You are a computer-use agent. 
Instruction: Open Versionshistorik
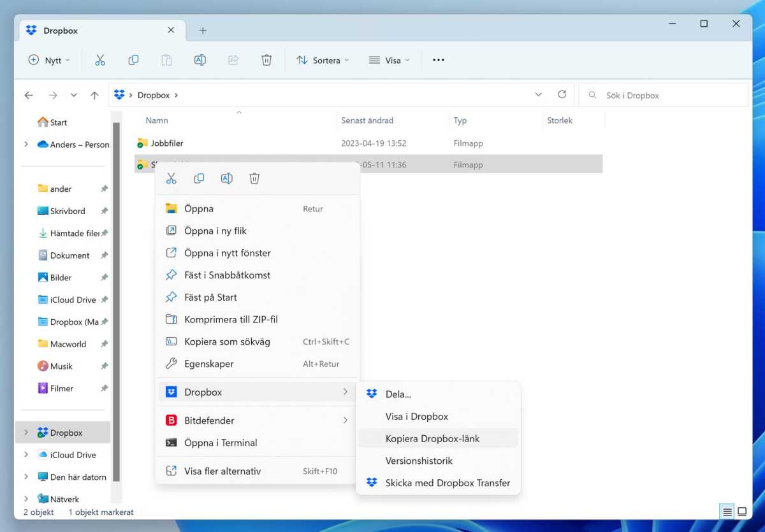pos(439,461)
